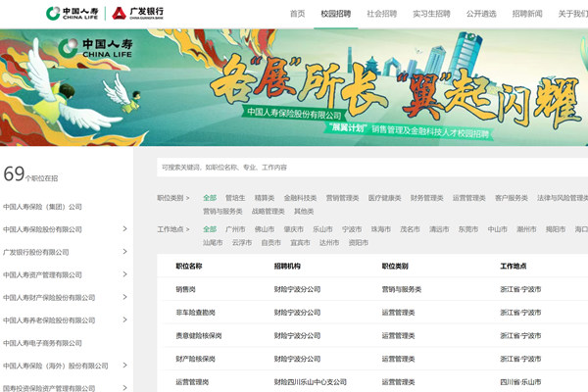Viewport: 588px width, 392px height.
Task: Filter work location by 宁波市
Action: coord(352,229)
